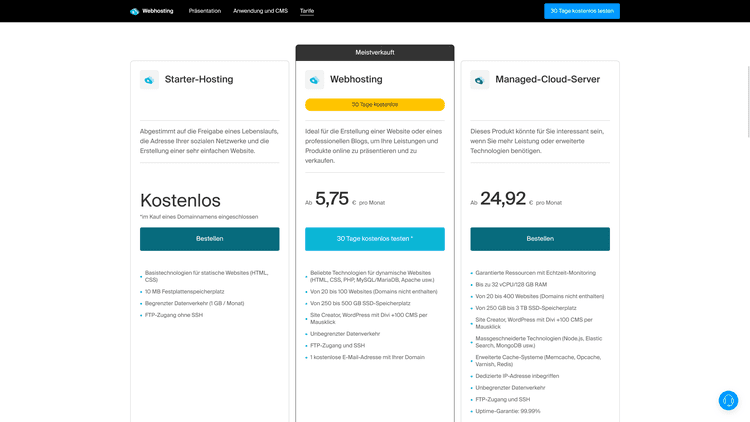Click the yellow 30 Tage kostenlos badge

click(375, 104)
